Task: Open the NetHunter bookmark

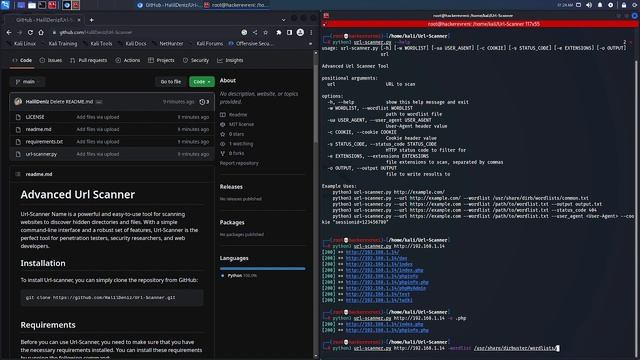Action: (168, 44)
